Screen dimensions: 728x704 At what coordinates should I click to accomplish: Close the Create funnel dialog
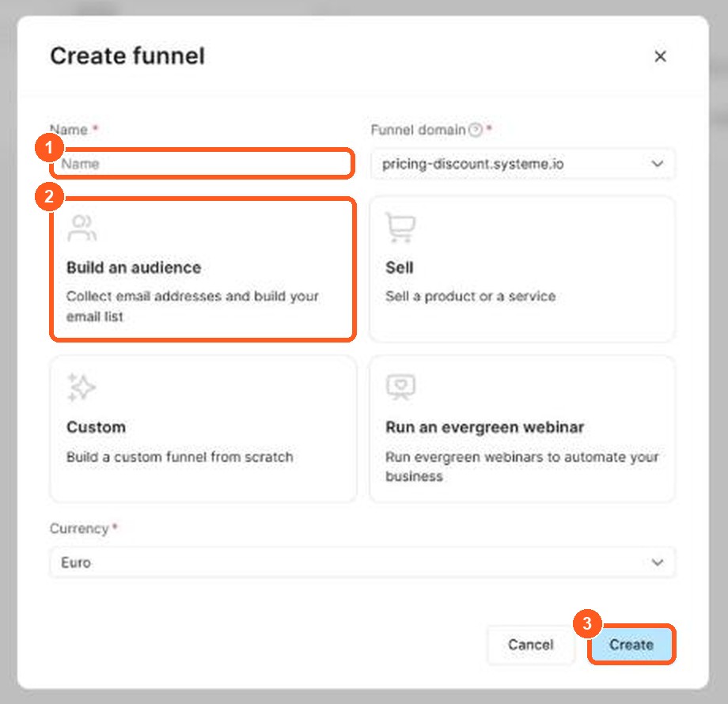click(660, 56)
